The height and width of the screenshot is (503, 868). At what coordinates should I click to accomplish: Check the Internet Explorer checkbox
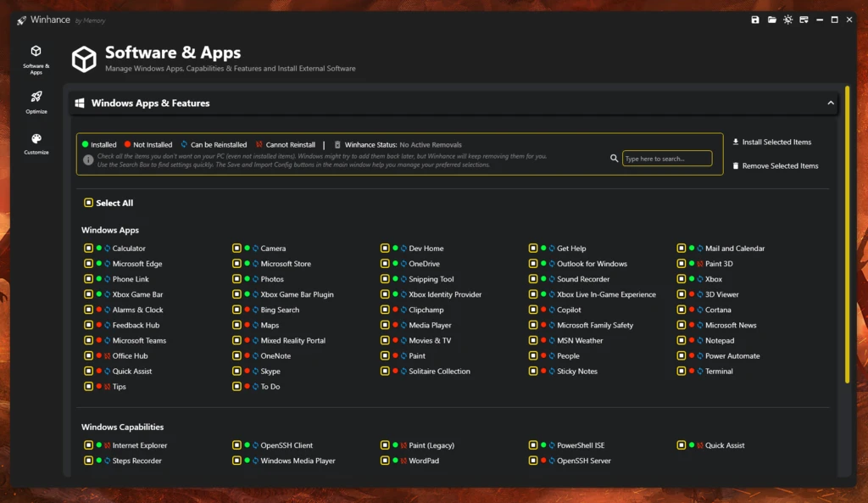tap(88, 444)
